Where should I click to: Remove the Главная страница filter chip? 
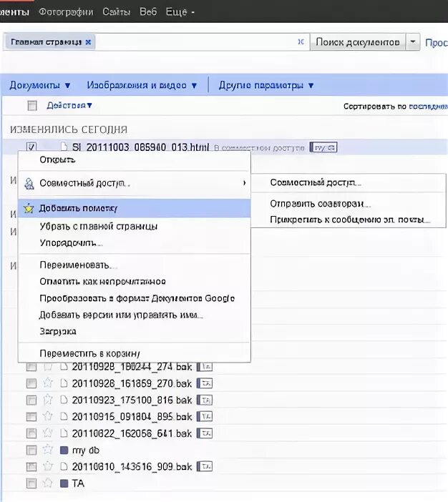coord(88,42)
